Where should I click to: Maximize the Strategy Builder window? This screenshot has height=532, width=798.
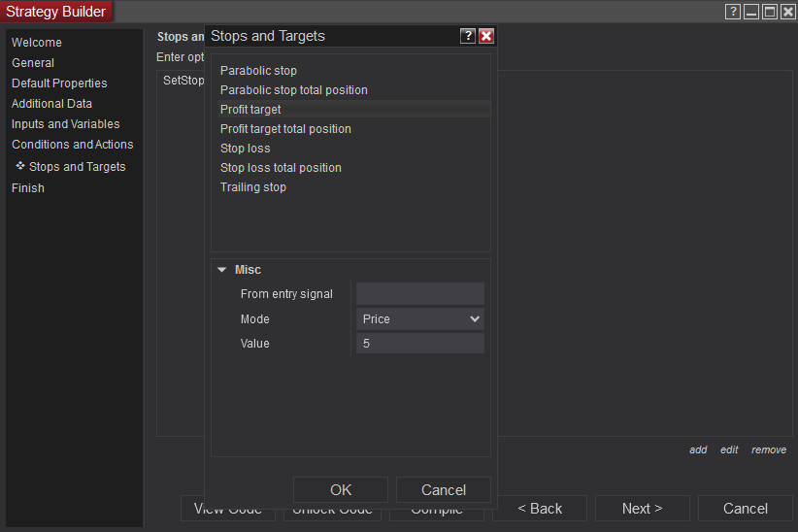coord(770,12)
